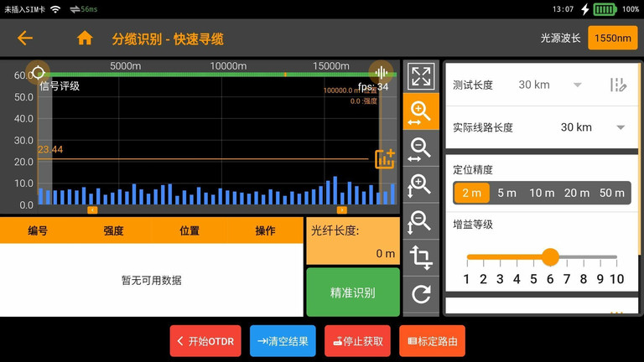644x362 pixels.
Task: Select 50 m positioning accuracy
Action: [611, 193]
